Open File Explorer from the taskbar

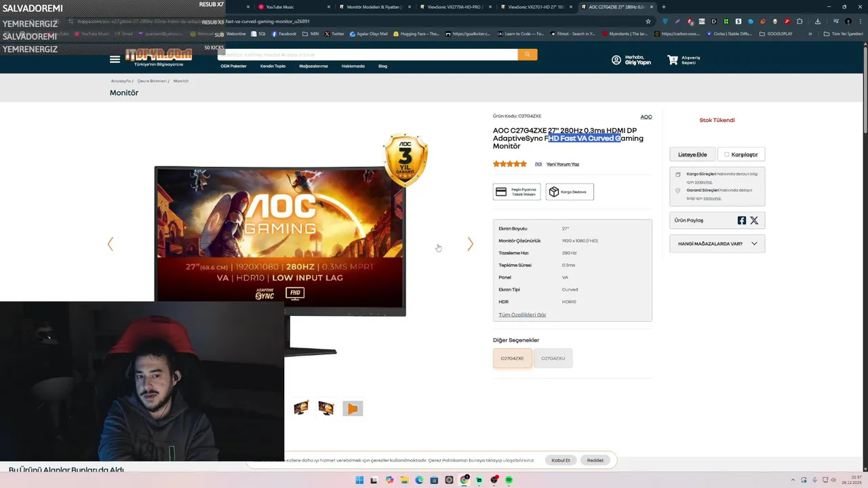pos(404,480)
